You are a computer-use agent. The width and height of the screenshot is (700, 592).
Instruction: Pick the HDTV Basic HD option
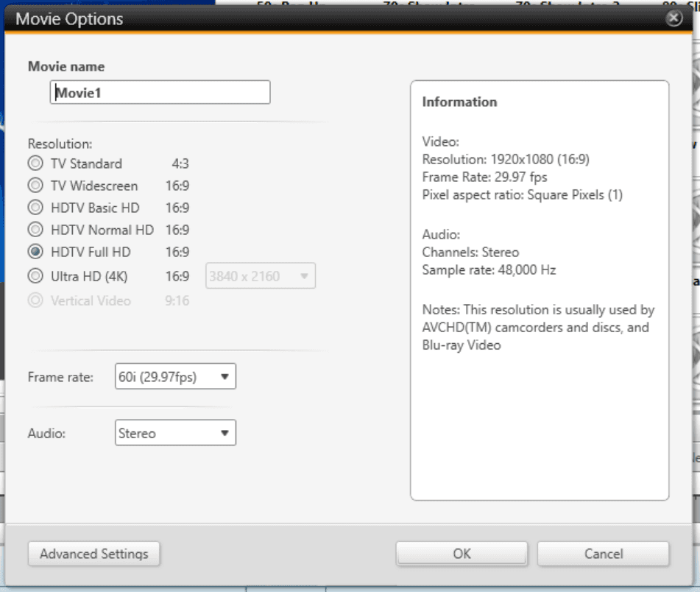point(36,208)
